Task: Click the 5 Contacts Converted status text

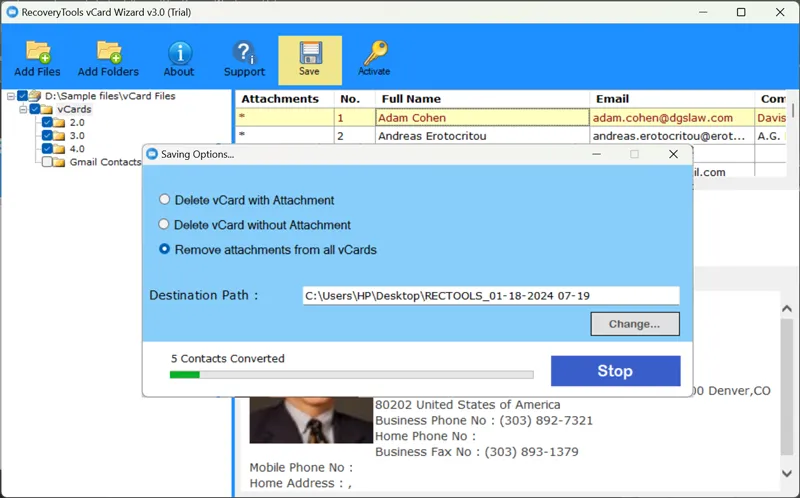Action: pyautogui.click(x=228, y=359)
